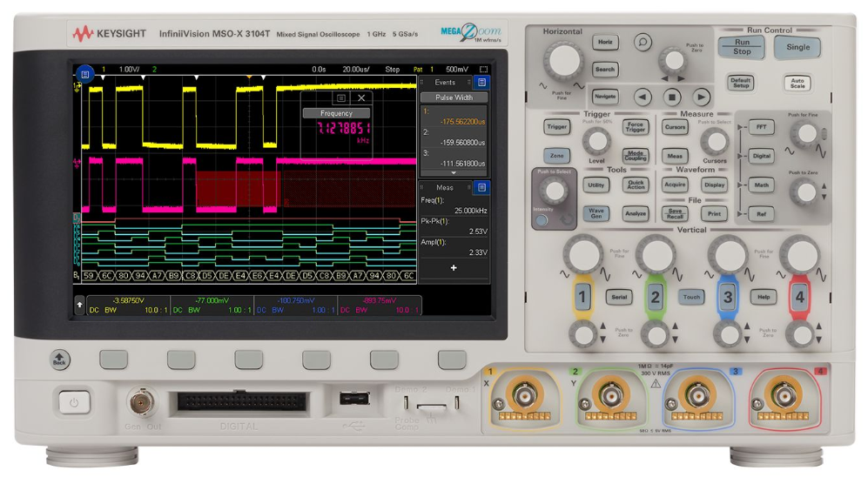Click the Search key
868x477 pixels.
pyautogui.click(x=605, y=70)
